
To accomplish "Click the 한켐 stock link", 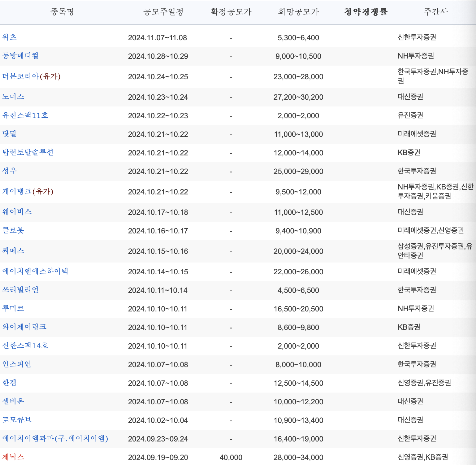I will 9,383.
